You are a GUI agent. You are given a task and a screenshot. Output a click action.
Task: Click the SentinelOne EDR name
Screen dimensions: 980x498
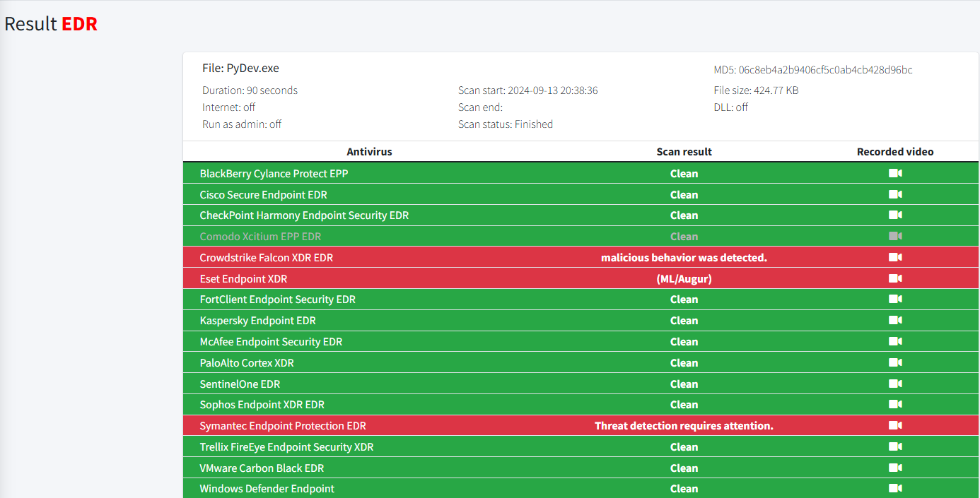coord(240,384)
